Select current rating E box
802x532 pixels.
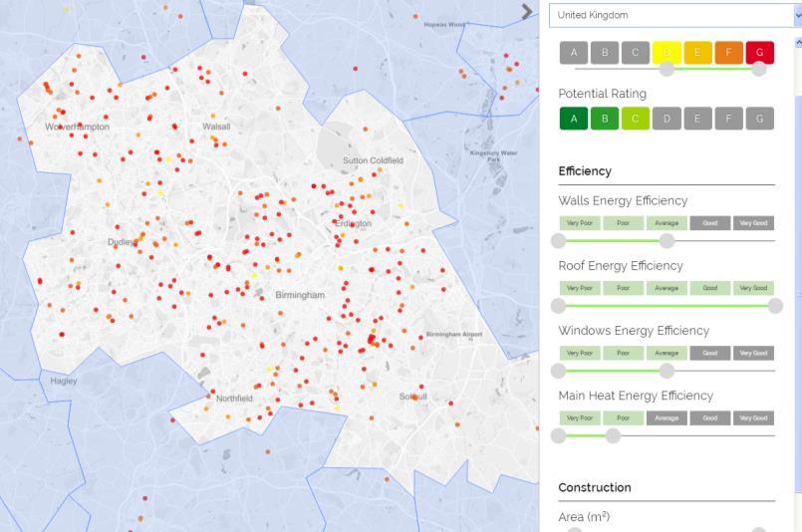pos(697,53)
